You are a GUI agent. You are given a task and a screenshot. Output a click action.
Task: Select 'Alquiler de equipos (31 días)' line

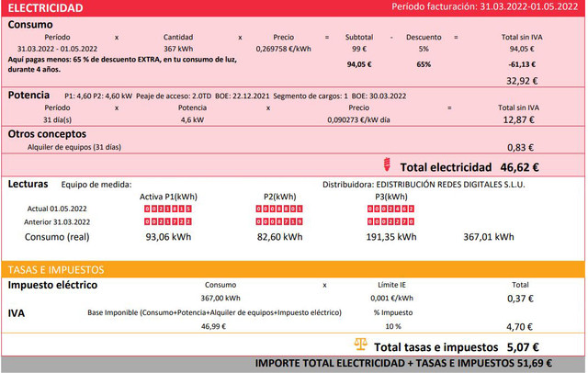(x=74, y=147)
